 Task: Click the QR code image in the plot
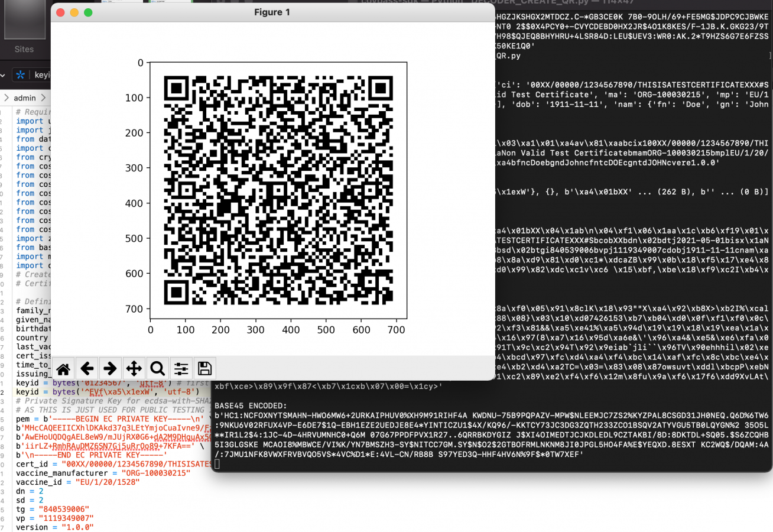click(x=278, y=191)
